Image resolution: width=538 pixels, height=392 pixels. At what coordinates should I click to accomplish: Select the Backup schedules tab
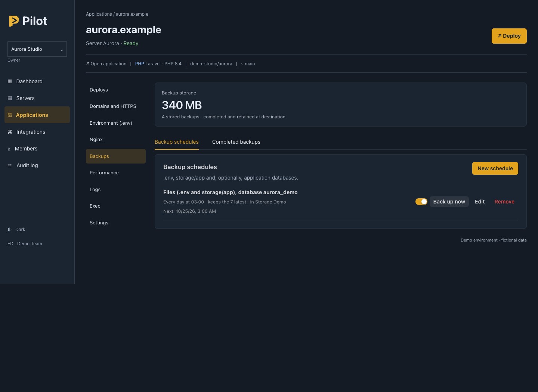[177, 142]
